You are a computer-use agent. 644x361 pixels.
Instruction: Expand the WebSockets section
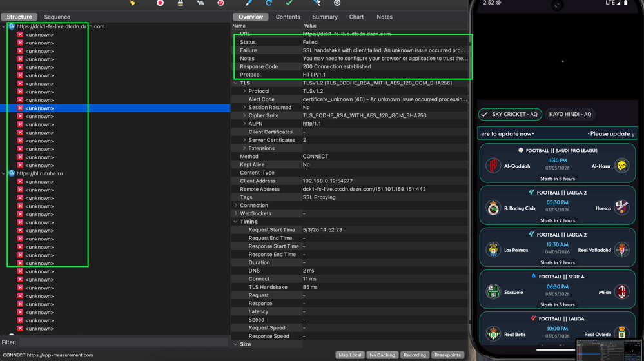tap(236, 213)
